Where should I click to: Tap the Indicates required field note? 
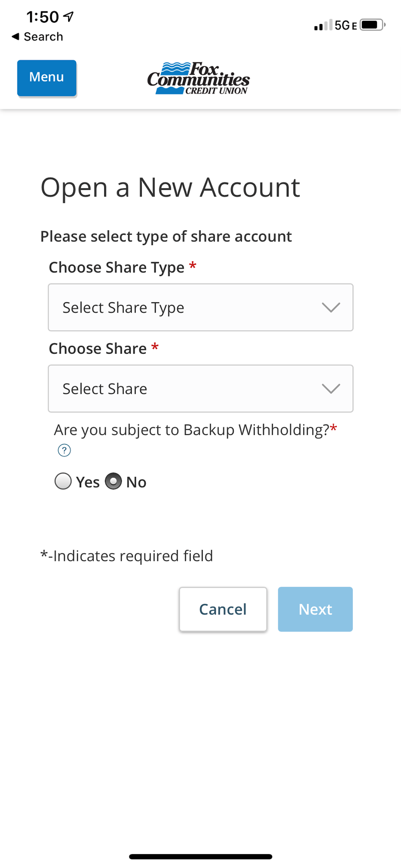tap(127, 556)
